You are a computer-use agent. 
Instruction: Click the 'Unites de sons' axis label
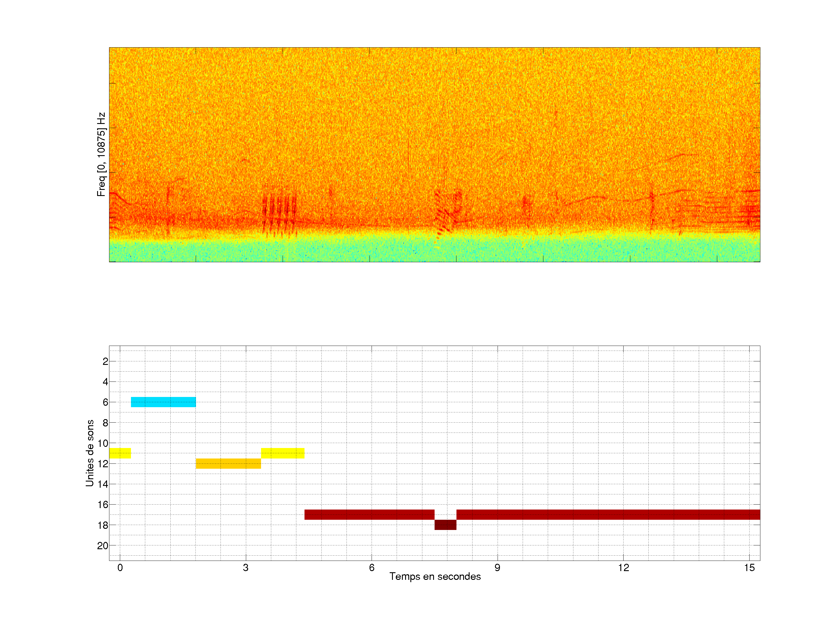tap(90, 453)
